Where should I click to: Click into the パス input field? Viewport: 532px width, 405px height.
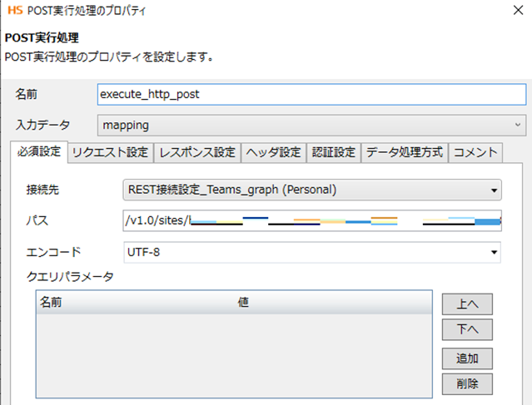311,220
